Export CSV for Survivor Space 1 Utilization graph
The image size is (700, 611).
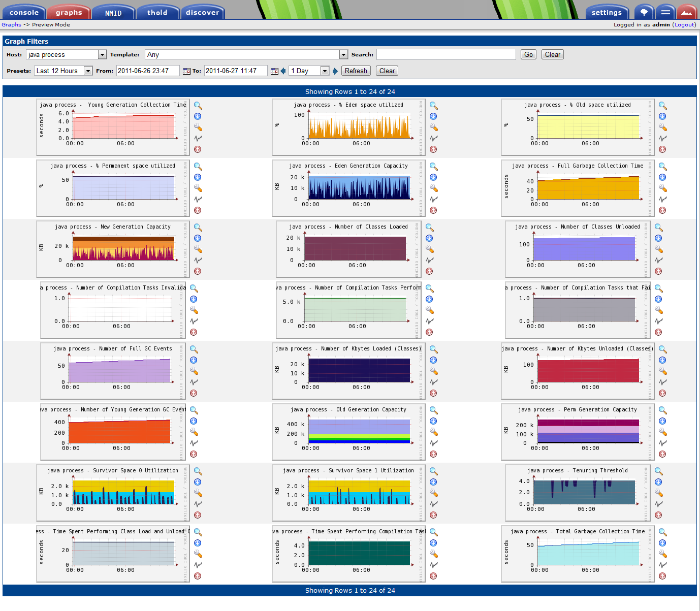point(433,482)
